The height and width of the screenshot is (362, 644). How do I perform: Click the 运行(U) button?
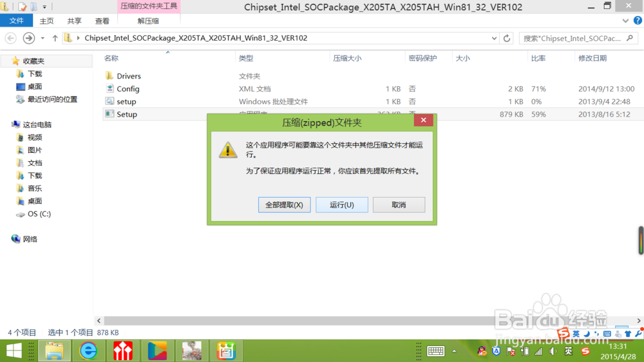pos(342,205)
